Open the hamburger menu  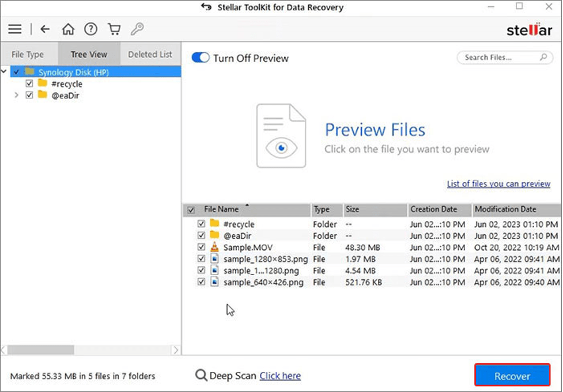point(14,28)
